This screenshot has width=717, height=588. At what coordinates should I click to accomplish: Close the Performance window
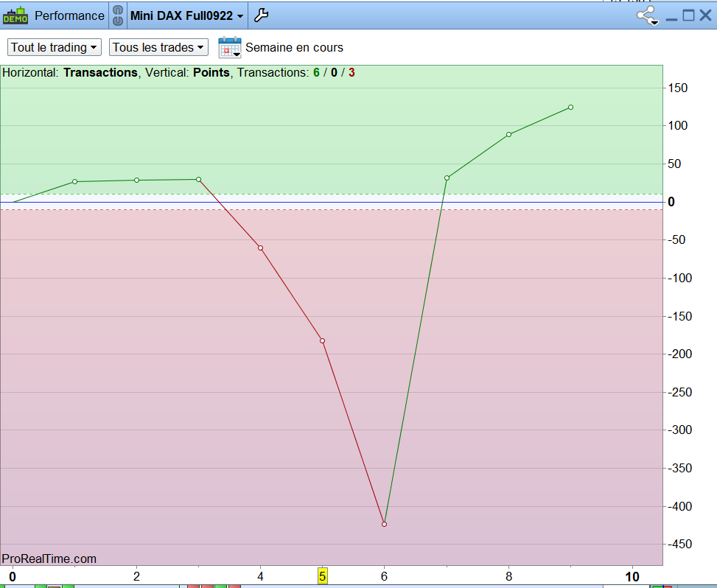point(705,15)
